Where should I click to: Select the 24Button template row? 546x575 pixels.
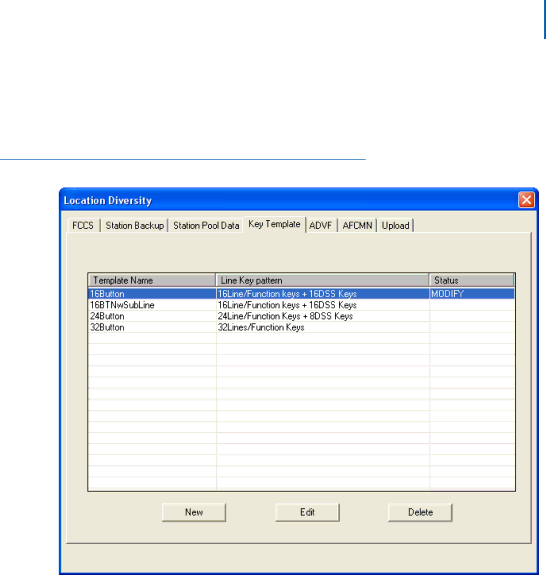pos(301,316)
